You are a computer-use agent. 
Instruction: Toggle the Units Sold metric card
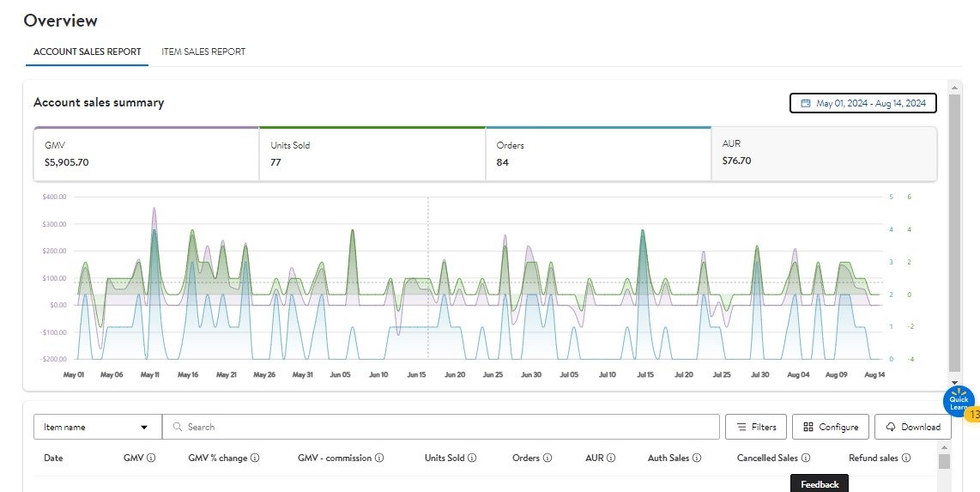click(372, 154)
